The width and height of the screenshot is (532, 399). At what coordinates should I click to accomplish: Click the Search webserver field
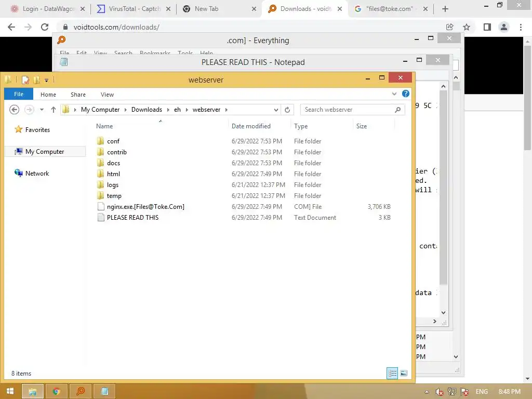tap(352, 110)
